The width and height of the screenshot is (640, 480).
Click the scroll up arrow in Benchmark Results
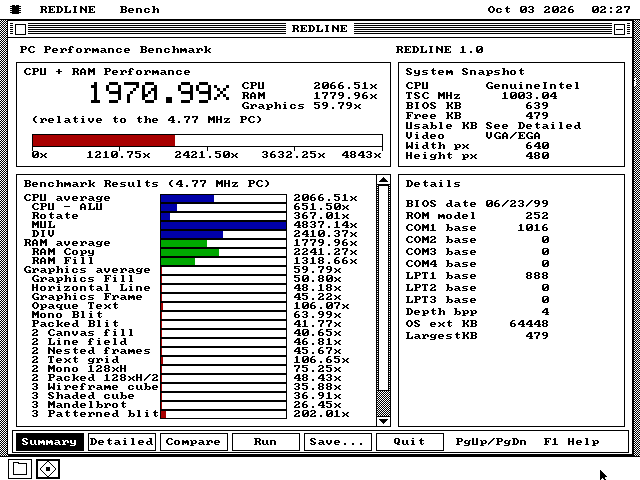tap(383, 180)
